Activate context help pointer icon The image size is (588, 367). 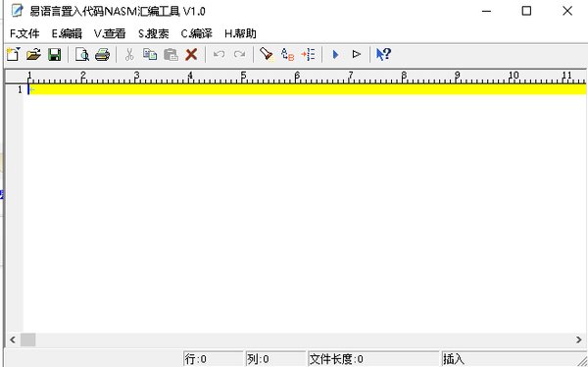point(383,55)
